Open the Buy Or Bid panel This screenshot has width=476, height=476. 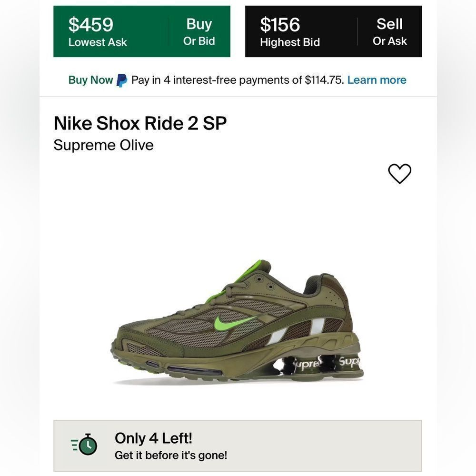(x=199, y=31)
